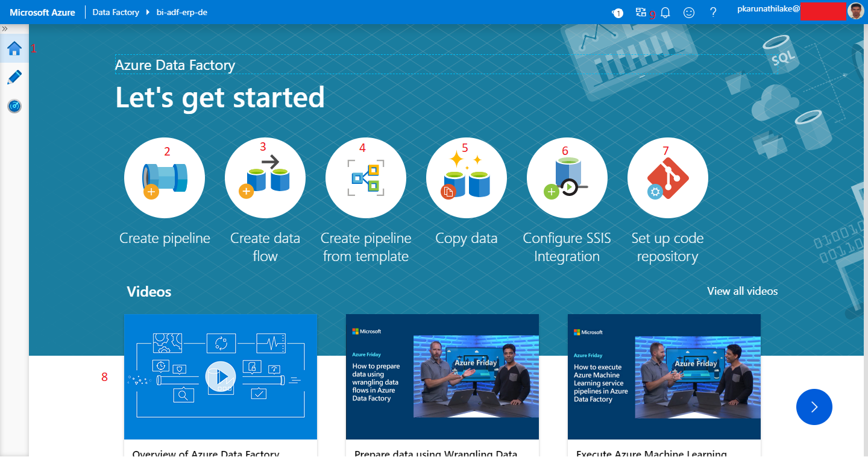
Task: Open the Monitor view in the sidebar
Action: pos(14,106)
